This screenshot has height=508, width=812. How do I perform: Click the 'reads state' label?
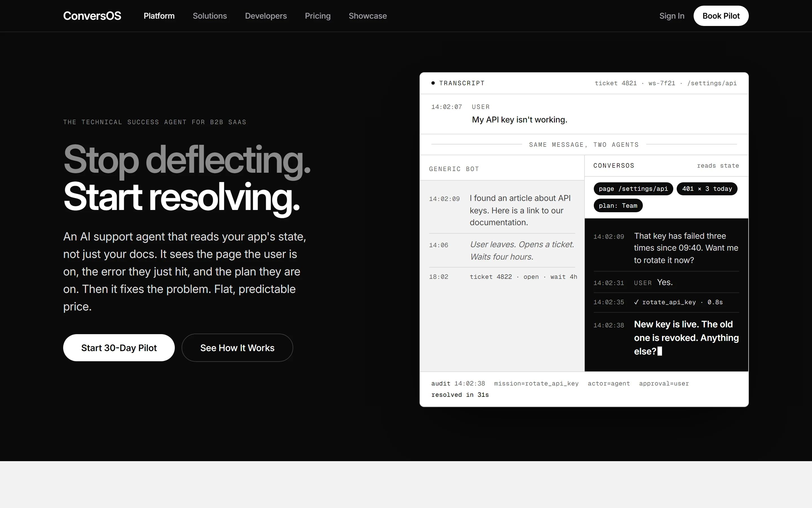click(x=718, y=166)
